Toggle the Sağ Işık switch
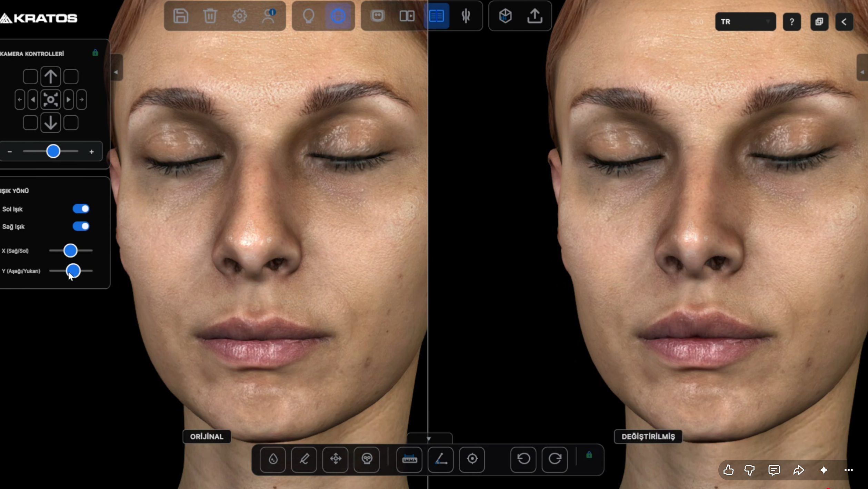Viewport: 868px width, 489px height. (81, 226)
